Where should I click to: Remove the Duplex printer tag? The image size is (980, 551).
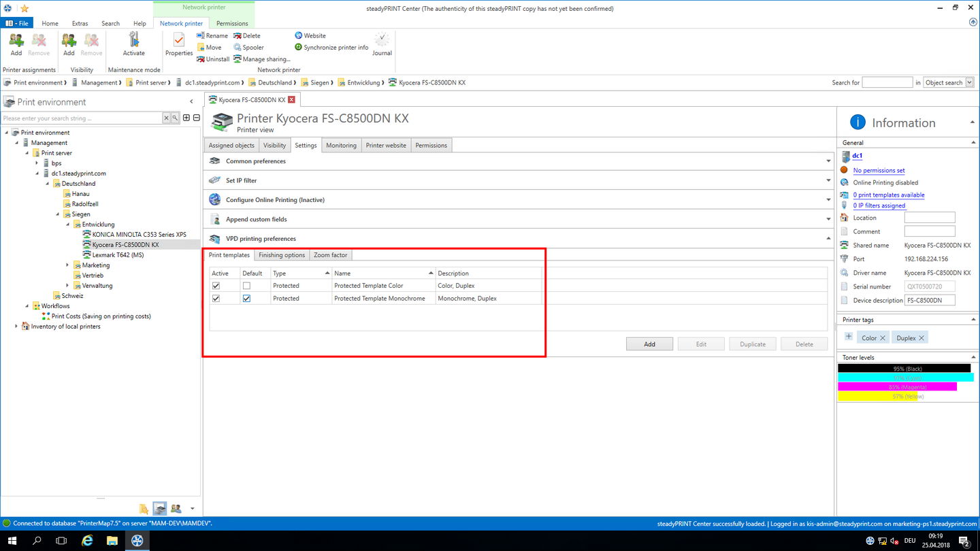click(x=921, y=337)
